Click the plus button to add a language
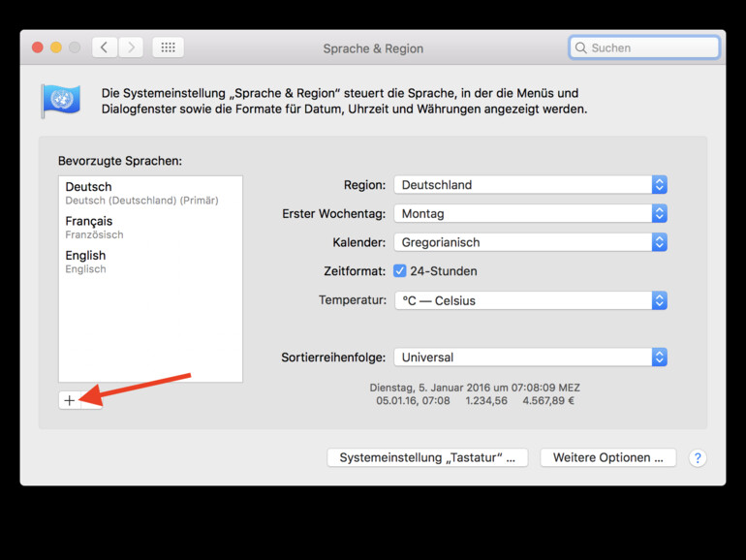Image resolution: width=746 pixels, height=560 pixels. click(x=70, y=400)
